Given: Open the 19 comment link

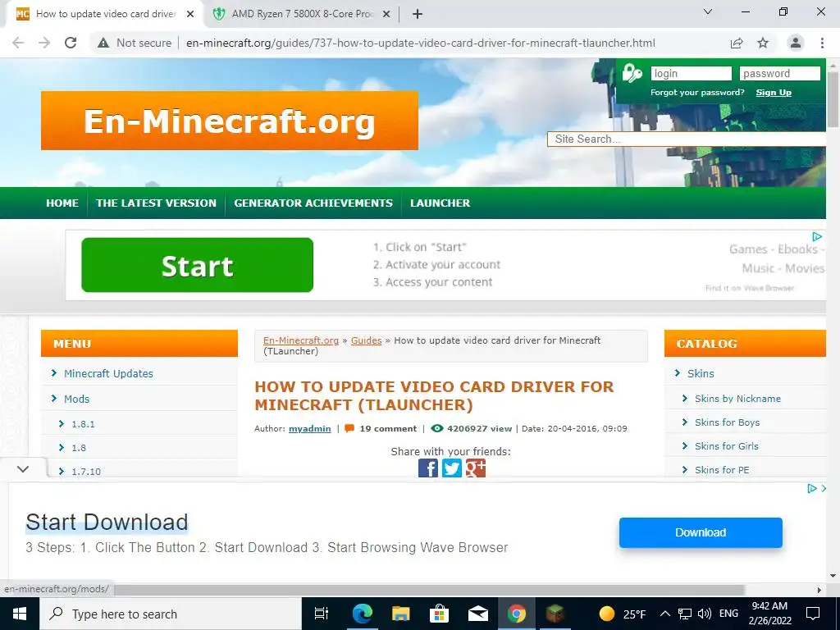Looking at the screenshot, I should [x=388, y=428].
